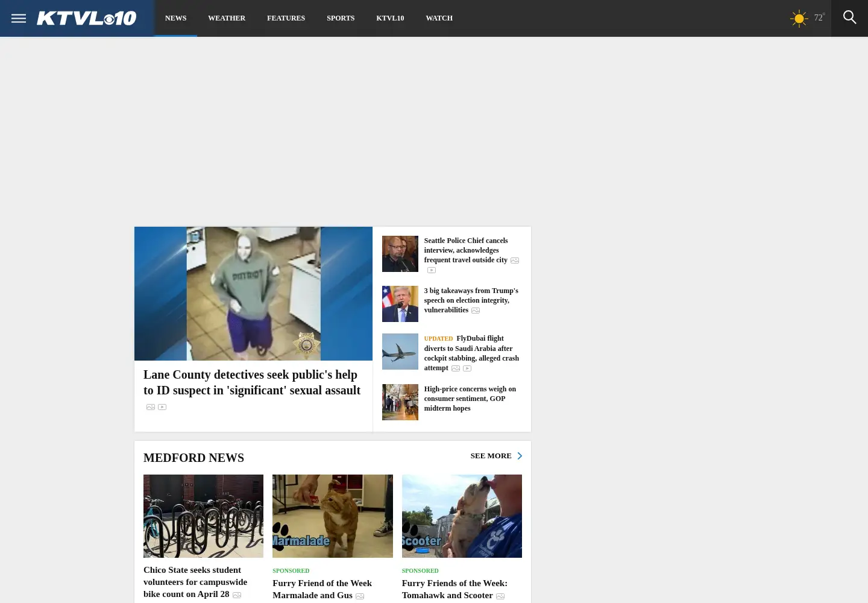
Task: Click gallery icon on Chico State story
Action: pyautogui.click(x=237, y=595)
